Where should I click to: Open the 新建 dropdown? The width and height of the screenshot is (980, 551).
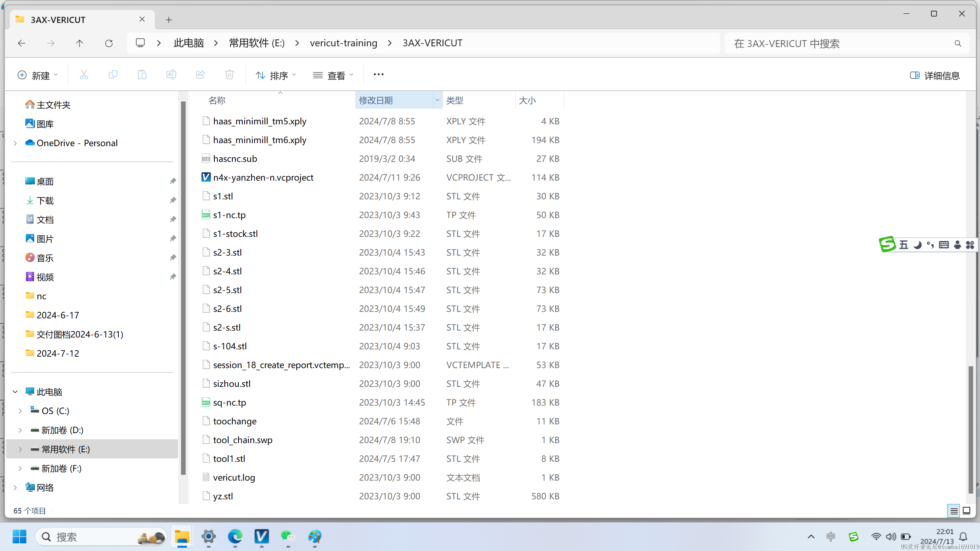tap(38, 75)
